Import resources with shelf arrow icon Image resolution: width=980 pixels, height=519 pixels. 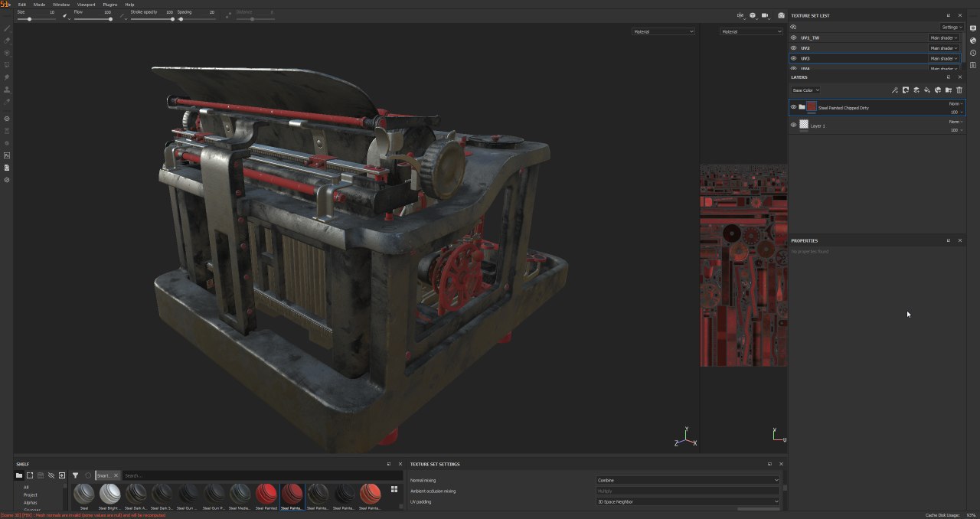[62, 475]
